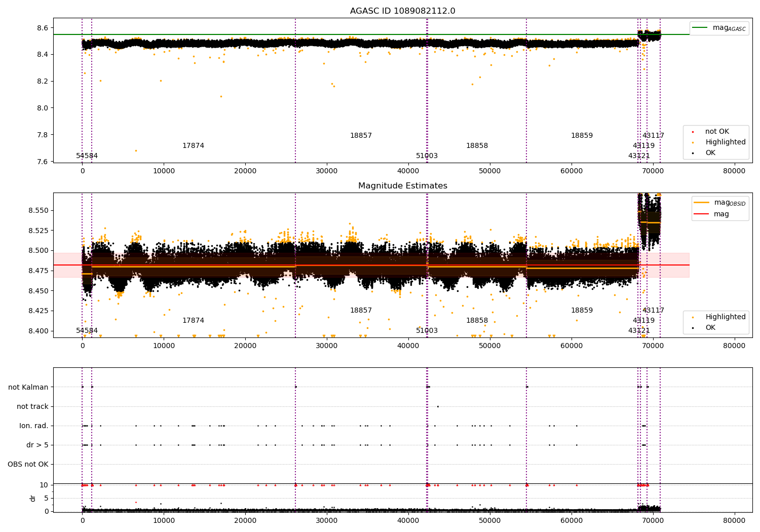Click the lone 'not track' data point
The height and width of the screenshot is (532, 760).
(438, 406)
